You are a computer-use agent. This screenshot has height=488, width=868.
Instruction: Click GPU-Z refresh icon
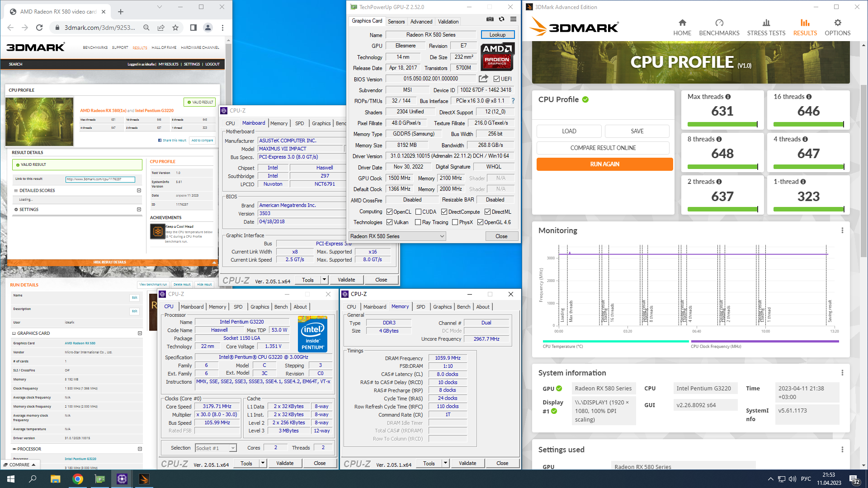(501, 19)
